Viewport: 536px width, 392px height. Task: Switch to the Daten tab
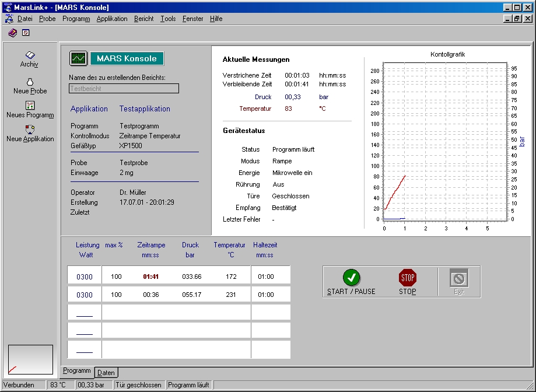pyautogui.click(x=106, y=373)
